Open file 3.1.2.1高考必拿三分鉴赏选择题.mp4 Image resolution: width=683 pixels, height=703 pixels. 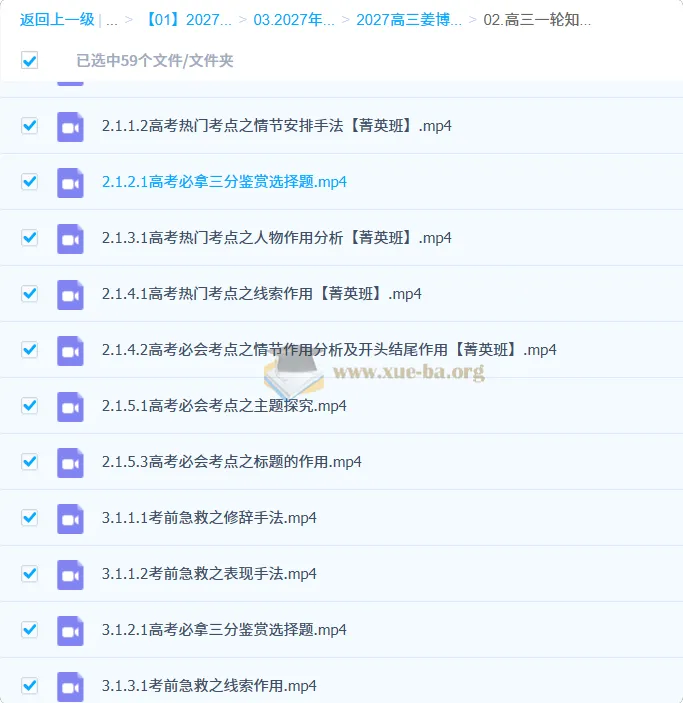pyautogui.click(x=224, y=630)
